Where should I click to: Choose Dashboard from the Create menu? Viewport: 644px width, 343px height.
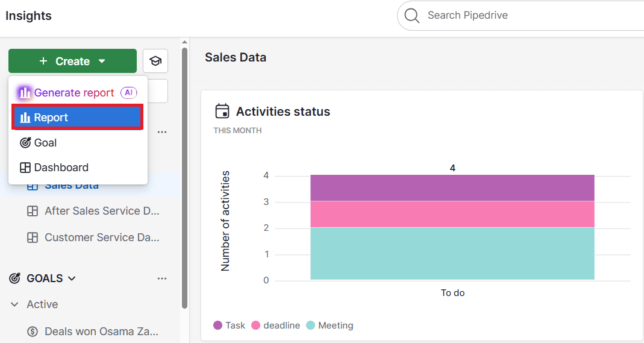point(78,167)
